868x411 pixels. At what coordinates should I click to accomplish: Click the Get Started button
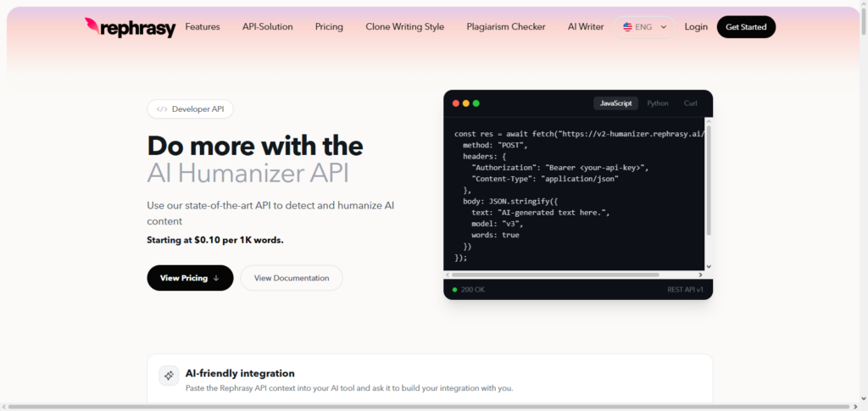pyautogui.click(x=746, y=27)
